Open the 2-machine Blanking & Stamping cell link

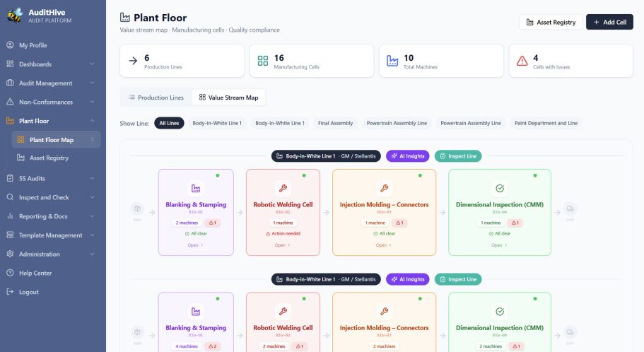point(195,245)
